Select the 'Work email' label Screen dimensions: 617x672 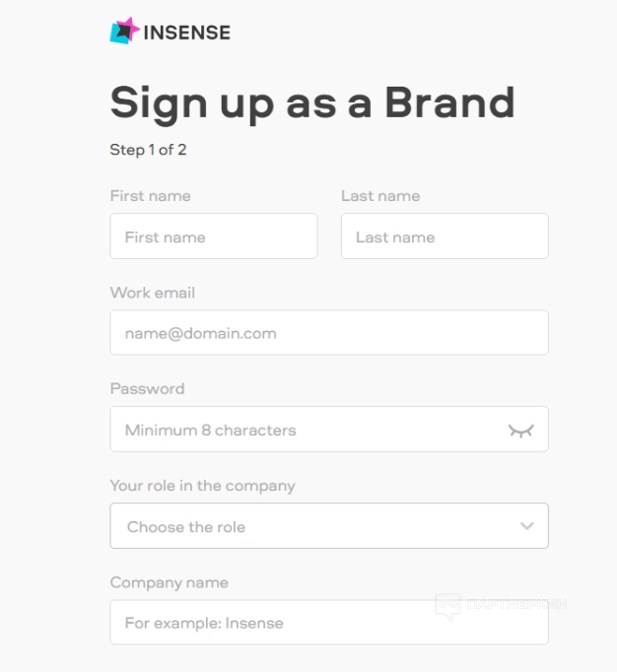pyautogui.click(x=153, y=293)
